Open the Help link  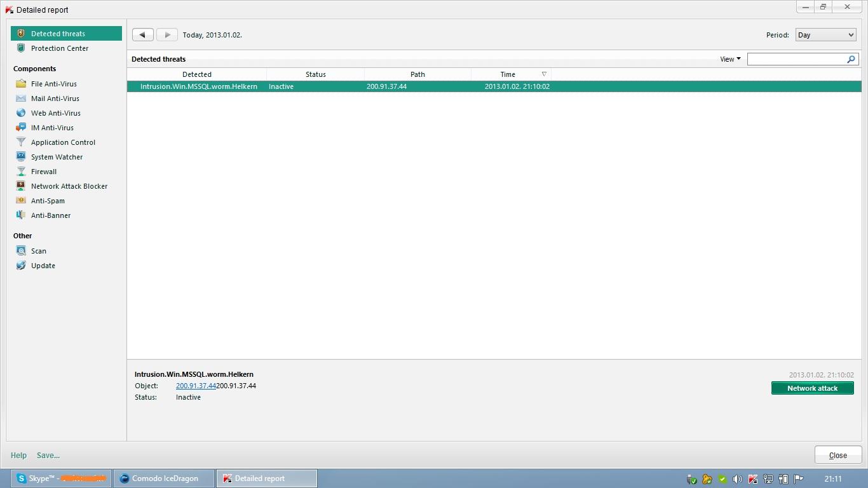18,456
